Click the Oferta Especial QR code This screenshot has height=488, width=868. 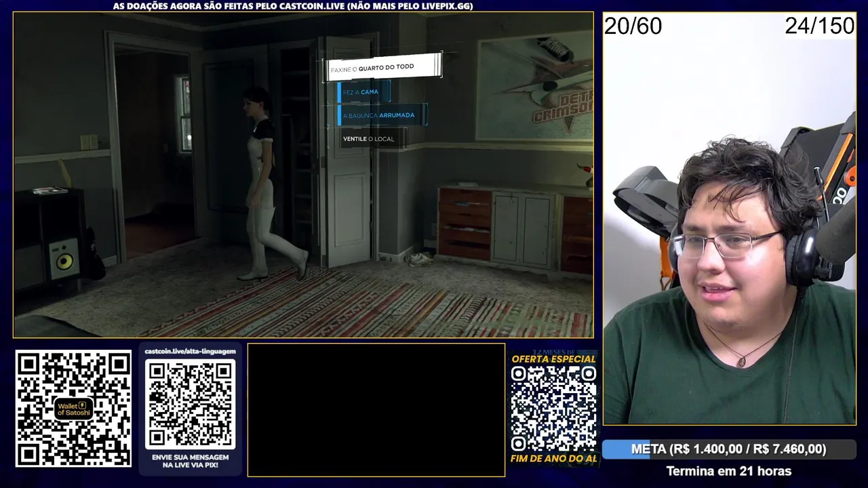point(553,409)
